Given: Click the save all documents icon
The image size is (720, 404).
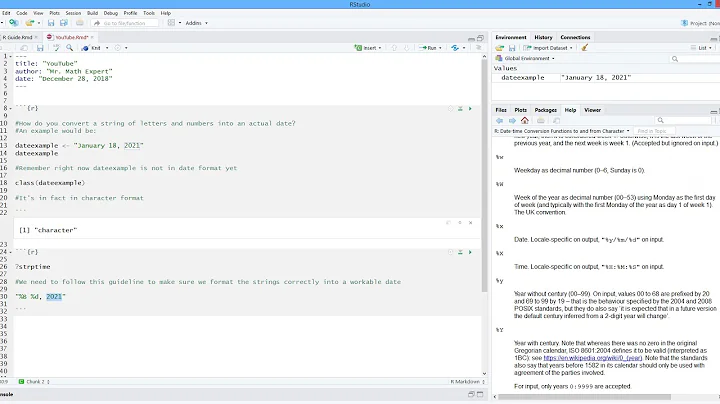Looking at the screenshot, I should click(x=64, y=22).
